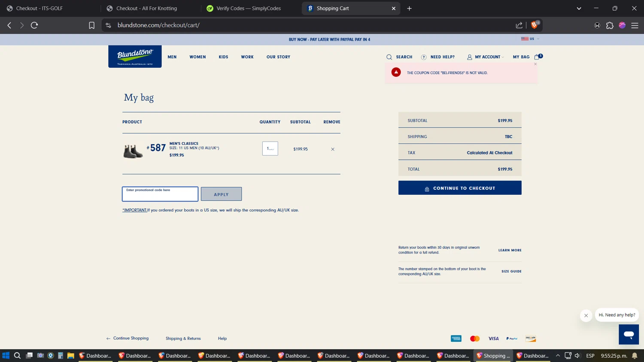This screenshot has height=362, width=644.
Task: Focus the promotional code input field
Action: (x=160, y=194)
